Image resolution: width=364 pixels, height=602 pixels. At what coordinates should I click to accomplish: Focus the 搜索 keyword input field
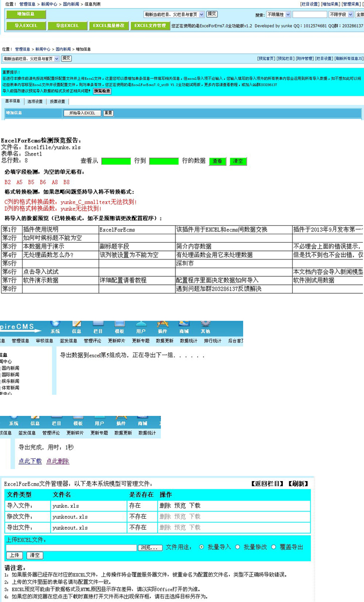coord(309,15)
